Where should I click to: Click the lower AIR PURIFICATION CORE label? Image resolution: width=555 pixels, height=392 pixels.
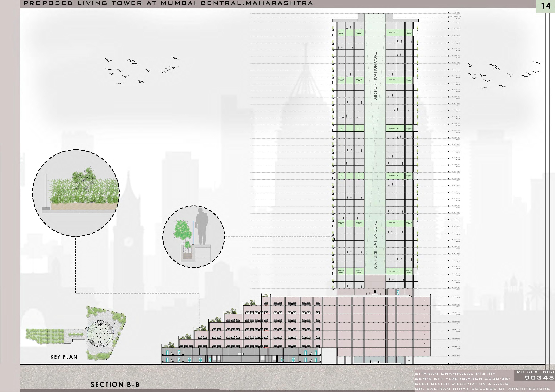tap(375, 245)
